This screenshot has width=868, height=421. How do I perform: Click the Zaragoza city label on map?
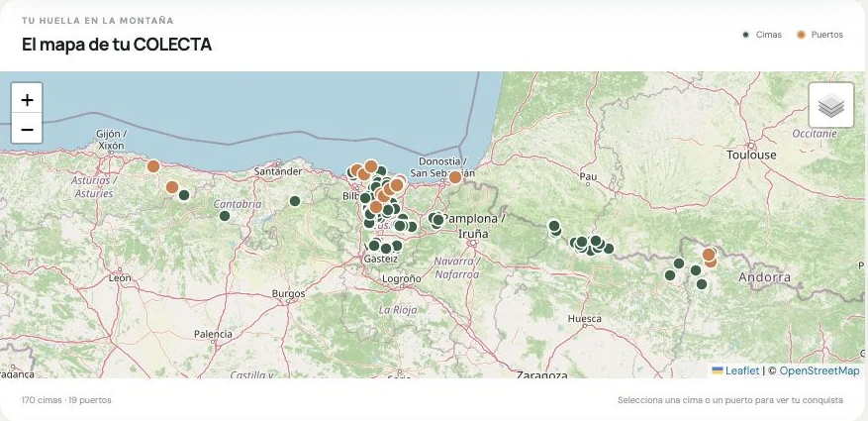[542, 374]
